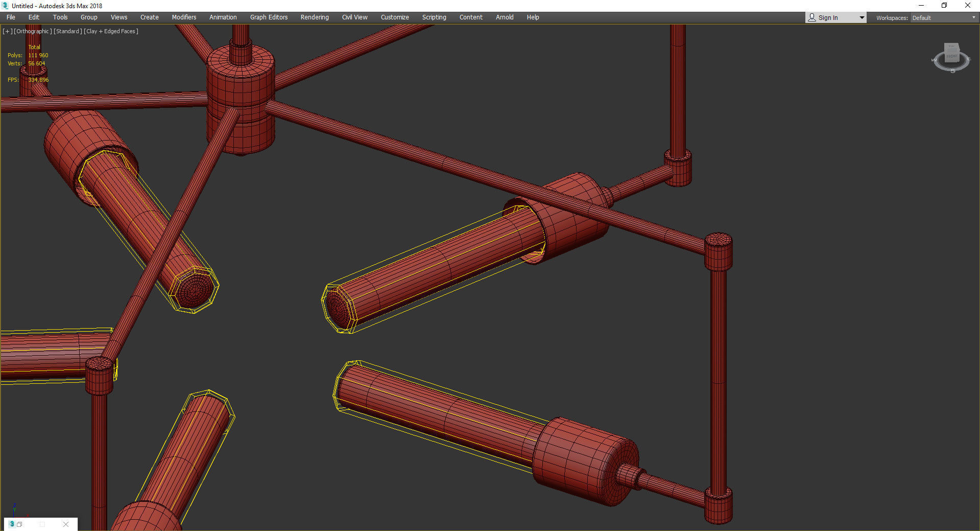Click the 3ds Max logo in the title bar
Screen dimensions: 980x531
tap(5, 6)
